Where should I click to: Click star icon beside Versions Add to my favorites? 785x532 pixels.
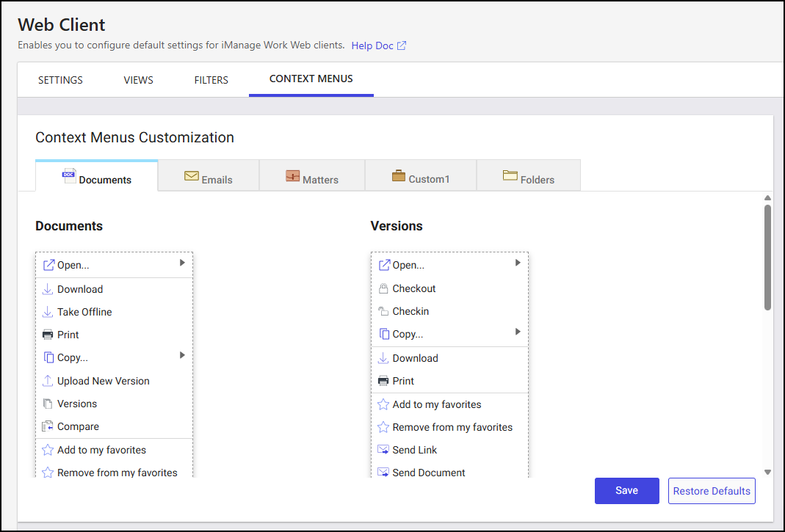(x=383, y=404)
